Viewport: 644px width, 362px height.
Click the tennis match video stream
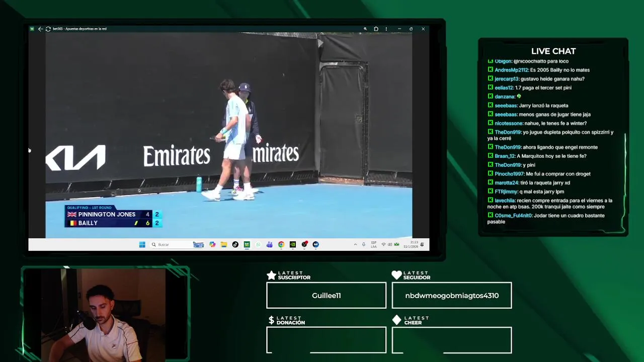click(229, 135)
